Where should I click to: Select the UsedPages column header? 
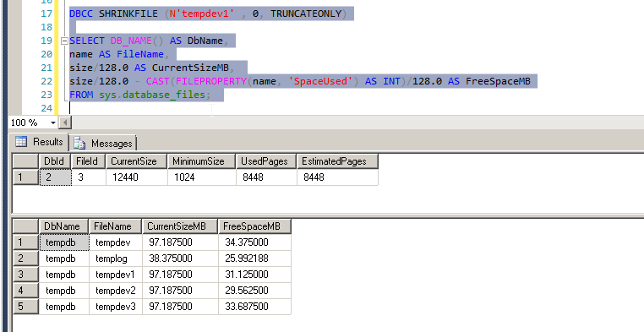tap(266, 161)
